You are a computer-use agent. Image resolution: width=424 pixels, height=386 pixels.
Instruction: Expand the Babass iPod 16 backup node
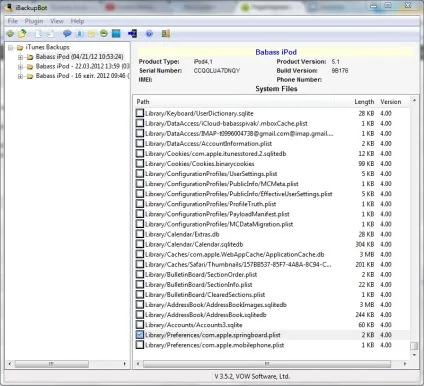click(21, 76)
